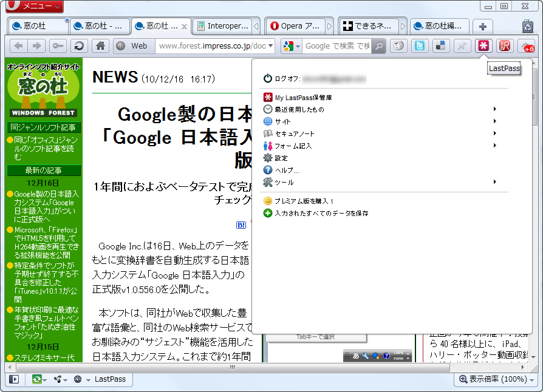Switch to the Interoper... tab

pyautogui.click(x=225, y=26)
